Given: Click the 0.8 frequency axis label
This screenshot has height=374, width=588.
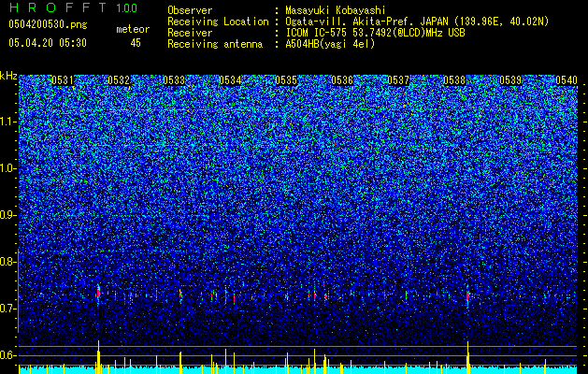Looking at the screenshot, I should pos(7,262).
